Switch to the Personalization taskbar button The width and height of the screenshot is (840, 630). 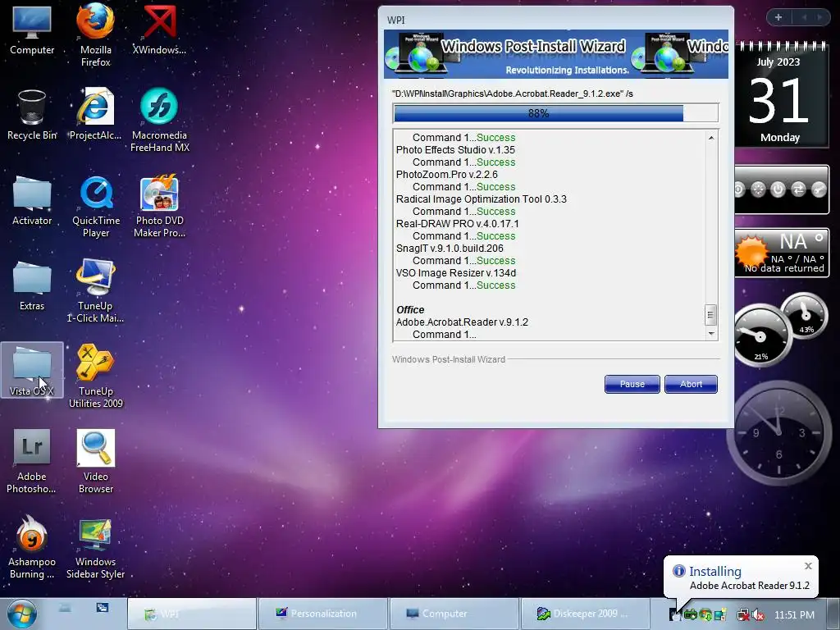pyautogui.click(x=323, y=614)
